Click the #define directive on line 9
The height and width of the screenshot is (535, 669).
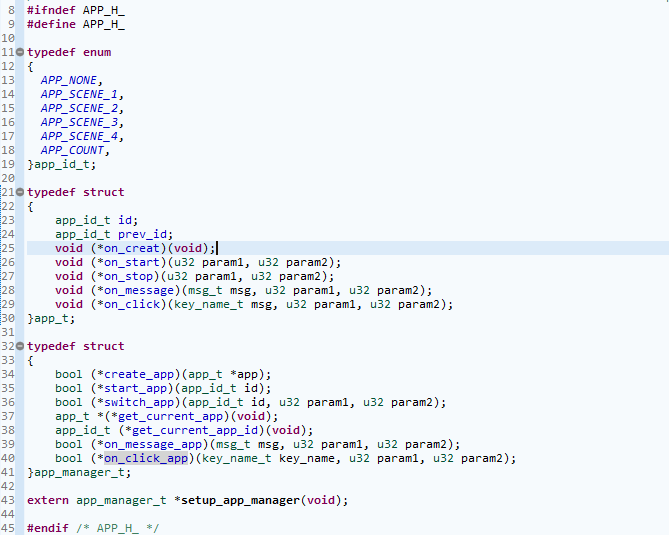click(x=51, y=24)
